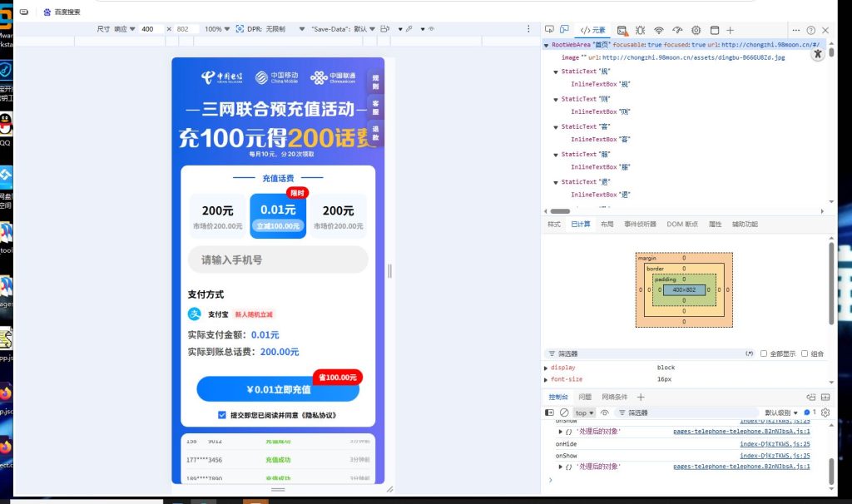The height and width of the screenshot is (504, 852).
Task: Click the console 筛选器 filter field
Action: (686, 413)
